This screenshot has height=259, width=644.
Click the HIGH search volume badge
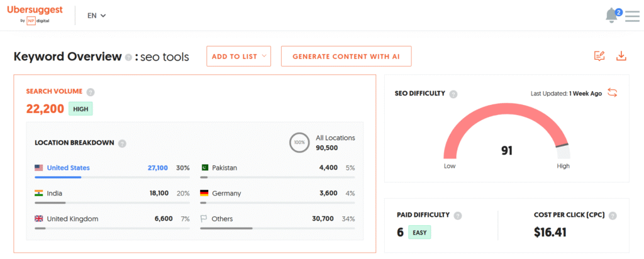tap(80, 109)
